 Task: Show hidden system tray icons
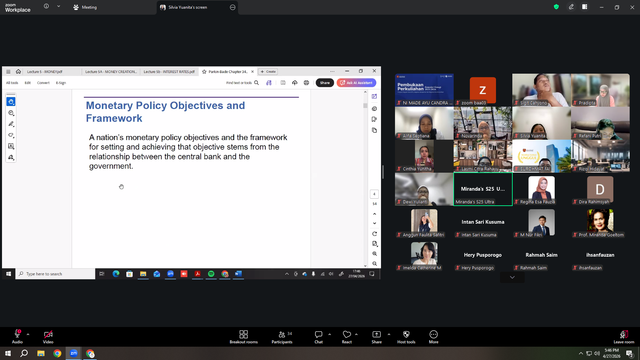point(580,353)
